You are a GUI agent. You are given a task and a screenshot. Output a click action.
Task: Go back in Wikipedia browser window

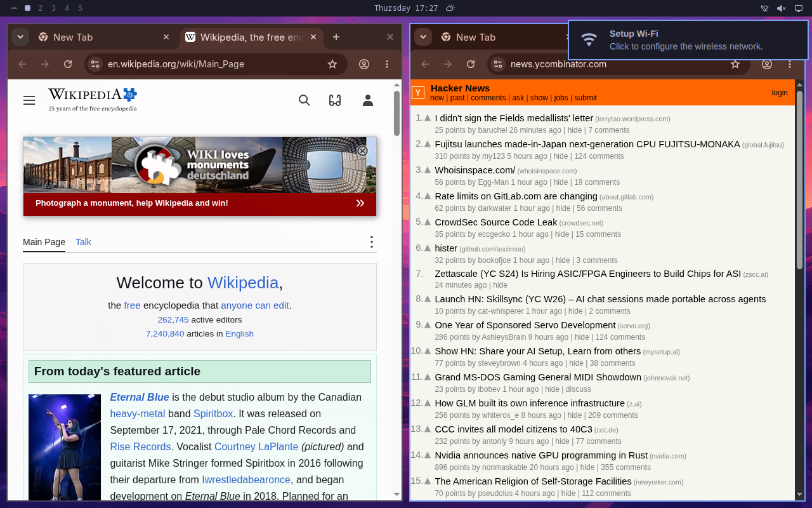[x=22, y=64]
